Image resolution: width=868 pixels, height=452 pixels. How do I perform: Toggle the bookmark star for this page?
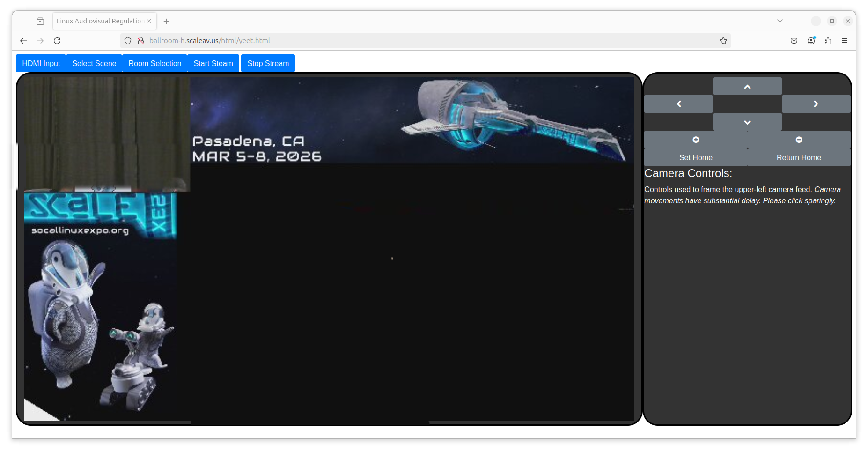[723, 41]
